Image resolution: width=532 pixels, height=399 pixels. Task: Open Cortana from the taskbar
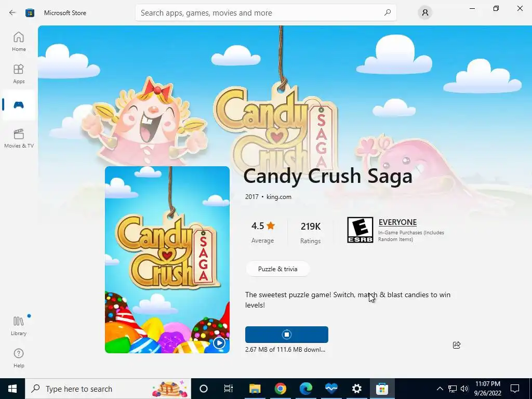click(204, 389)
